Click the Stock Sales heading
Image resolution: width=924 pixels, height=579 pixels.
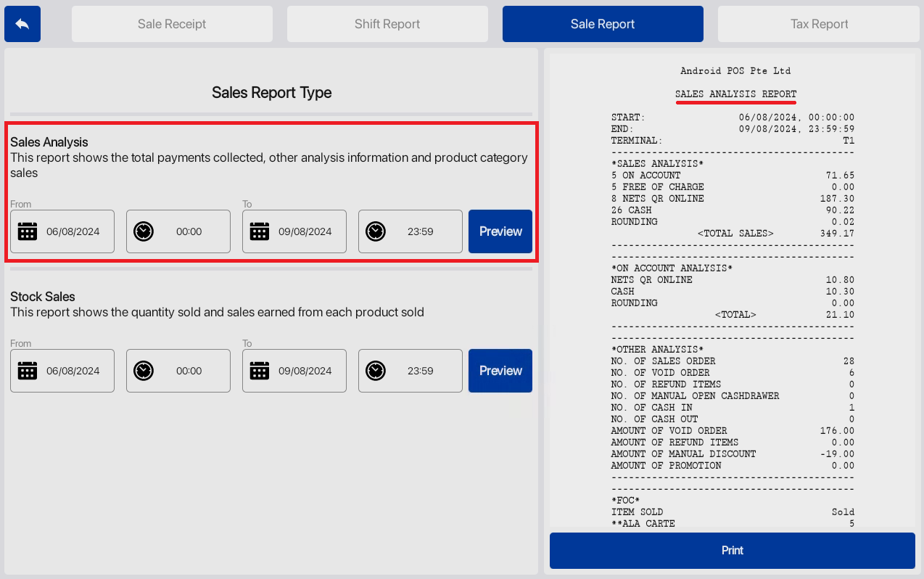43,297
